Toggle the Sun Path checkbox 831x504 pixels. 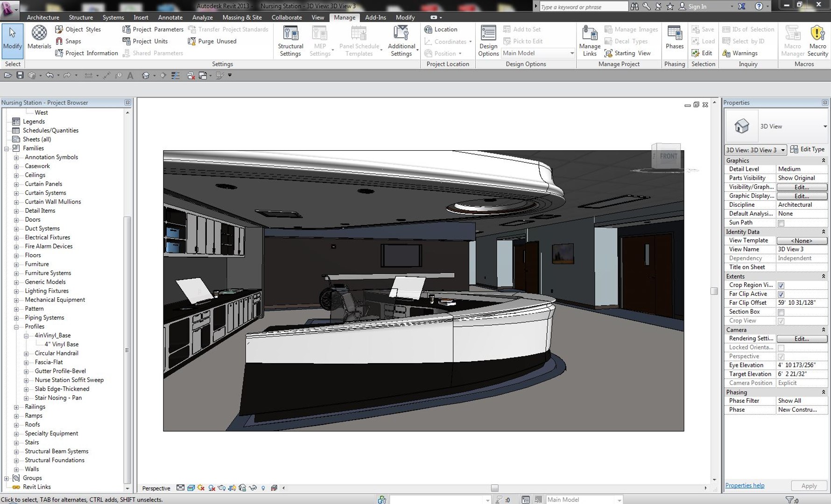pyautogui.click(x=781, y=223)
